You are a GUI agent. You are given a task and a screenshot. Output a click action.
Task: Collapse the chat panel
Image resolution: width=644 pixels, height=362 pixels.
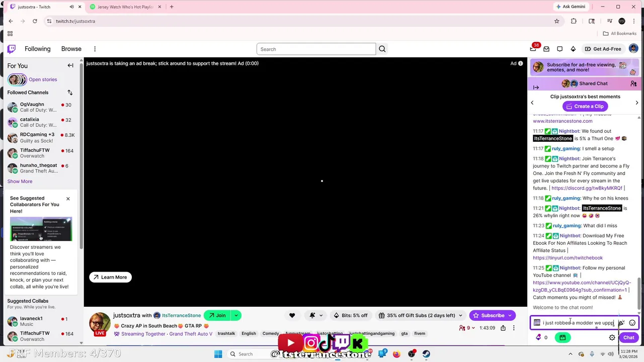click(x=536, y=87)
